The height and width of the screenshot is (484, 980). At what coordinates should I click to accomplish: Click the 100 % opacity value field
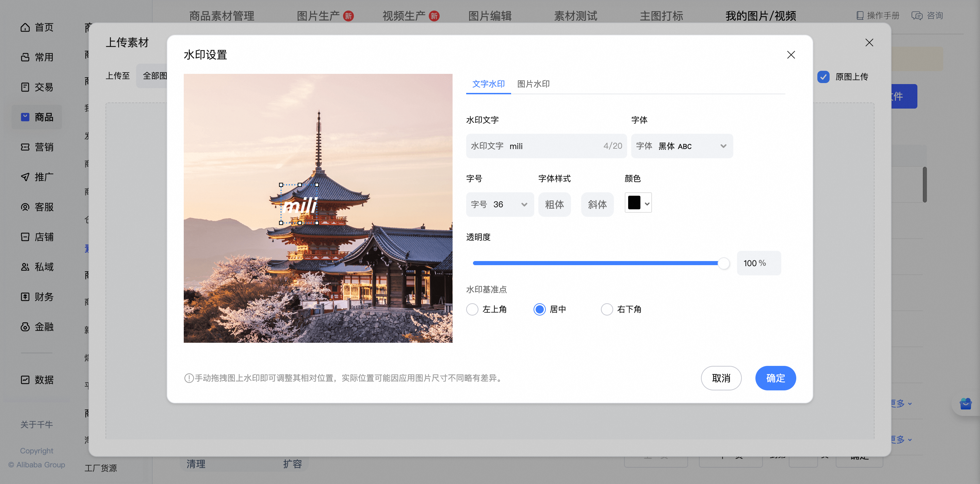click(758, 263)
